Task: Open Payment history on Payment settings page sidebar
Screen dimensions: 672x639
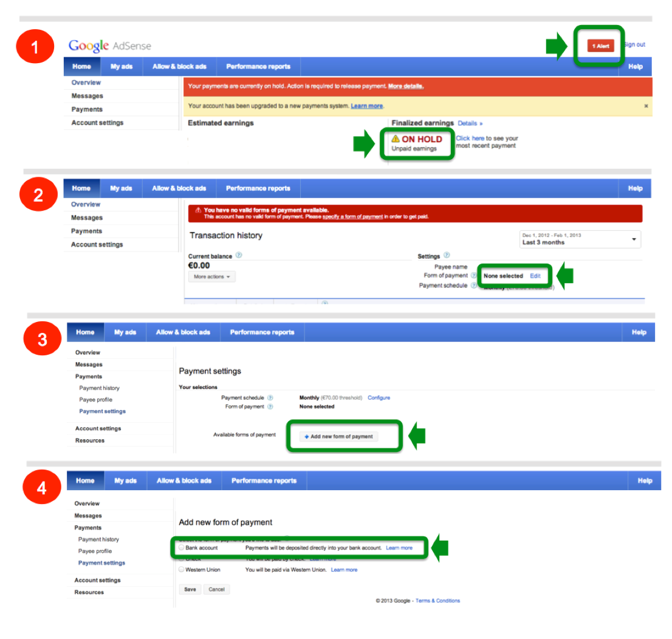Action: coord(100,388)
